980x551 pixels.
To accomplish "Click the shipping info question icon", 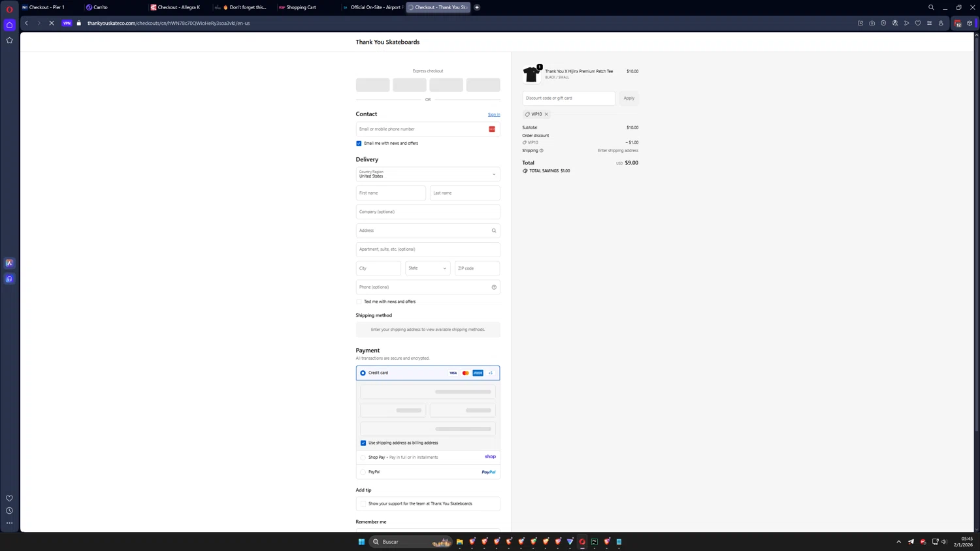I will point(542,151).
